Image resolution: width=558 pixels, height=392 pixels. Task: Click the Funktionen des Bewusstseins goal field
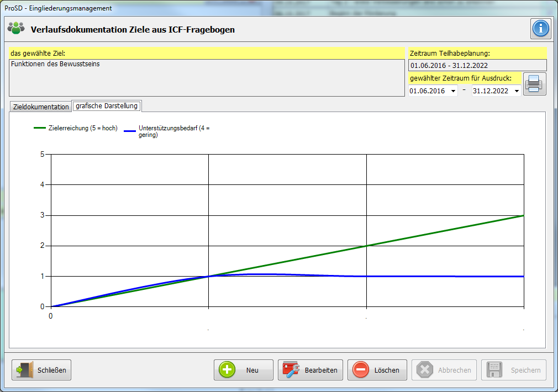pyautogui.click(x=207, y=77)
